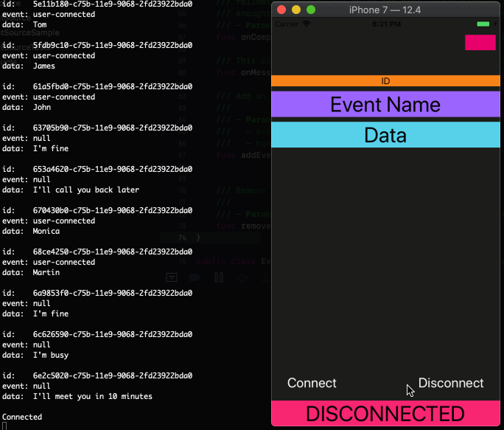The width and height of the screenshot is (504, 430).
Task: Click terminal id 6e2c5020-c75b-11e9-9068-2fd23922bda0
Action: (x=113, y=375)
